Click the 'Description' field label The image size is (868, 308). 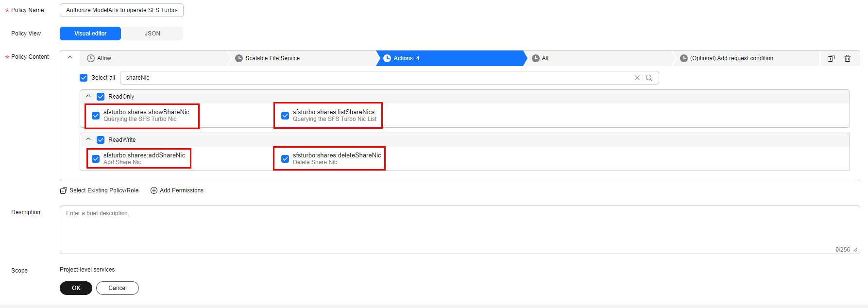click(x=26, y=212)
